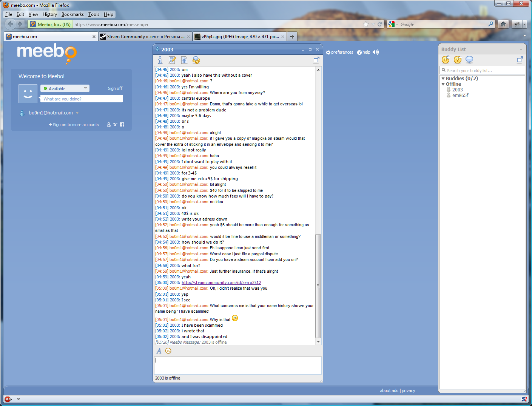Minimize the Buddy List panel

point(521,49)
